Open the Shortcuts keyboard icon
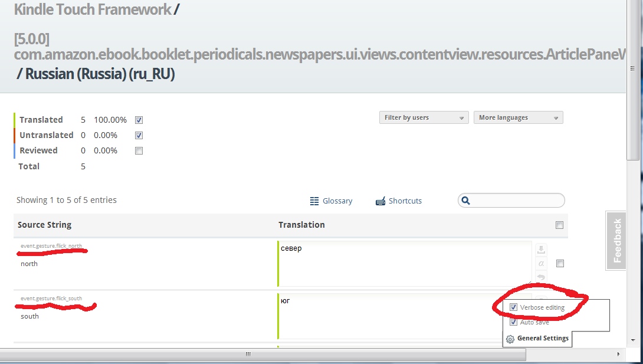Image resolution: width=643 pixels, height=364 pixels. (x=380, y=201)
